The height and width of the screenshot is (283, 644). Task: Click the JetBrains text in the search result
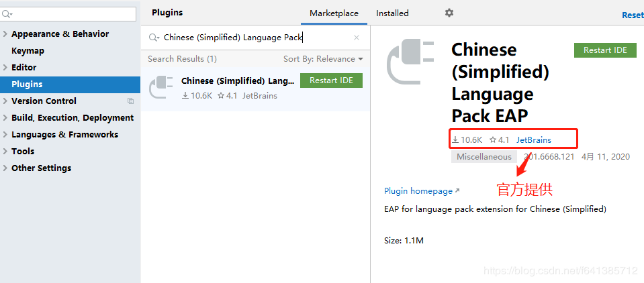point(260,96)
